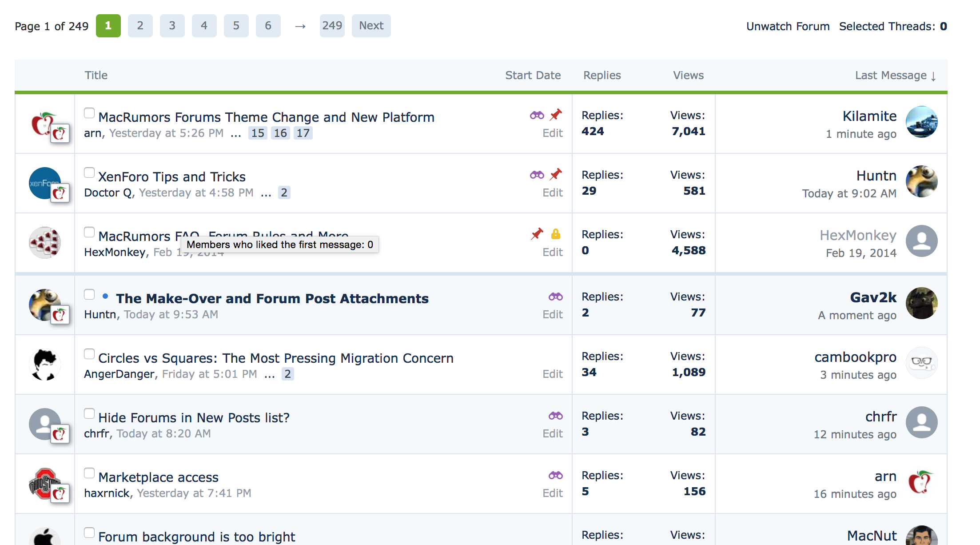The width and height of the screenshot is (980, 545).
Task: Open Huntn's last poster avatar on XenForo Tips
Action: [922, 181]
